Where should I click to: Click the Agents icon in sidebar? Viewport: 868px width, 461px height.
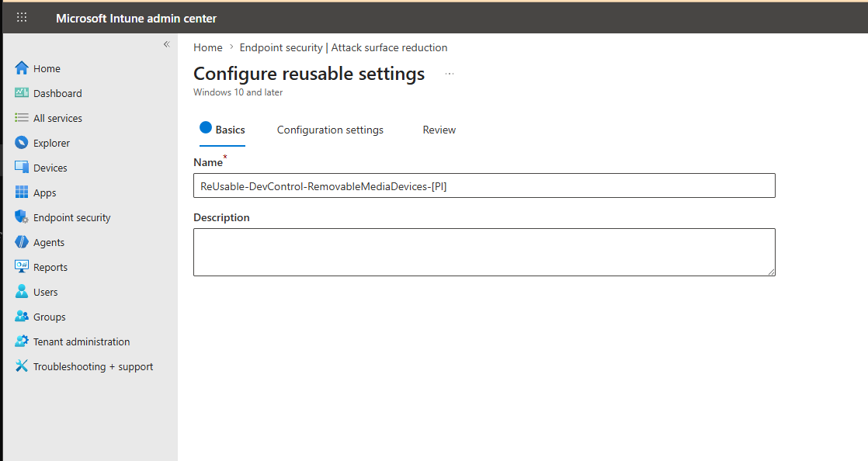tap(22, 242)
